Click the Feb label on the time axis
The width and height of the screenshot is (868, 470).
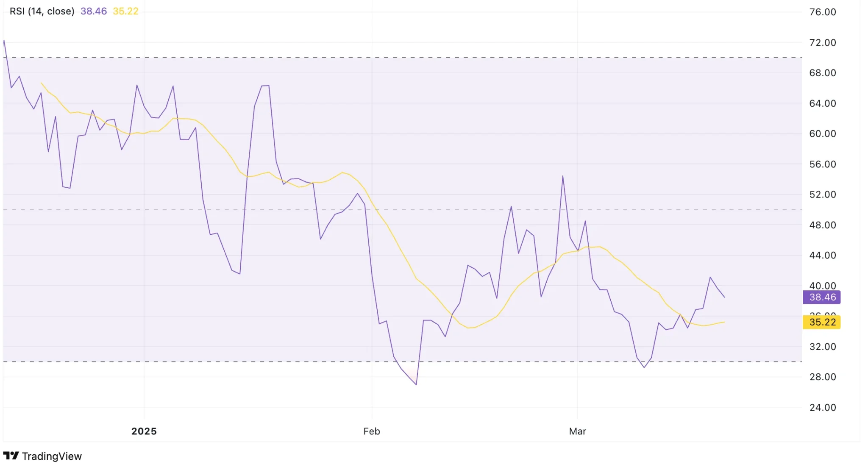click(371, 431)
